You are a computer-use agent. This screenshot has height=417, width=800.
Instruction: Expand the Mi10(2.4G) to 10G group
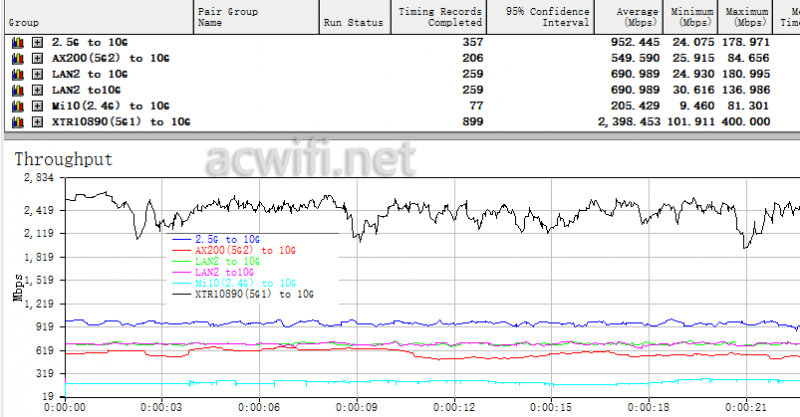click(37, 106)
